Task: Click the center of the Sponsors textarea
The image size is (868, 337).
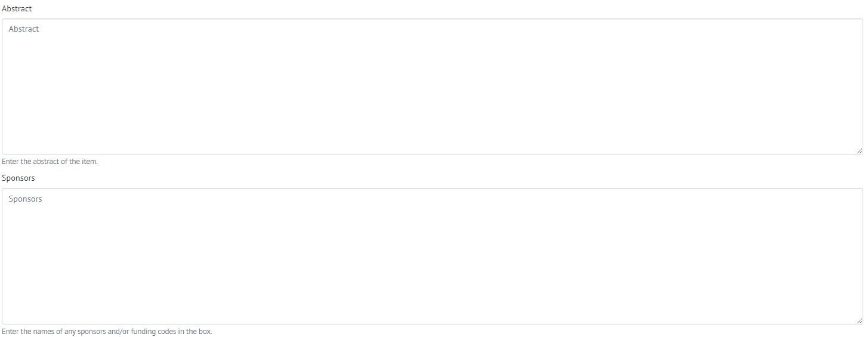Action: [x=432, y=256]
